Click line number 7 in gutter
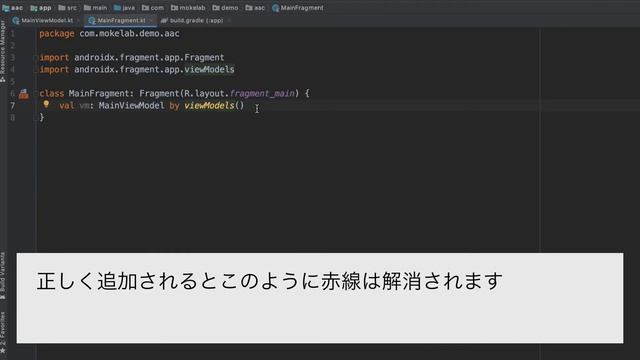 (x=13, y=106)
